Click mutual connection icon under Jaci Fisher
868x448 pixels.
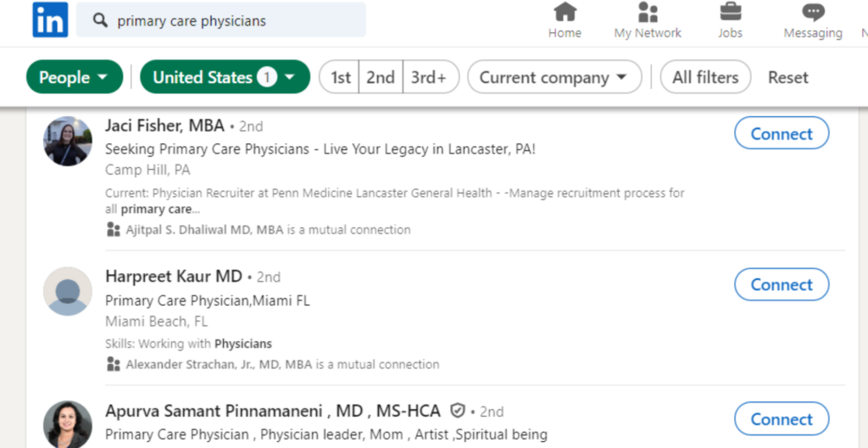(x=114, y=229)
